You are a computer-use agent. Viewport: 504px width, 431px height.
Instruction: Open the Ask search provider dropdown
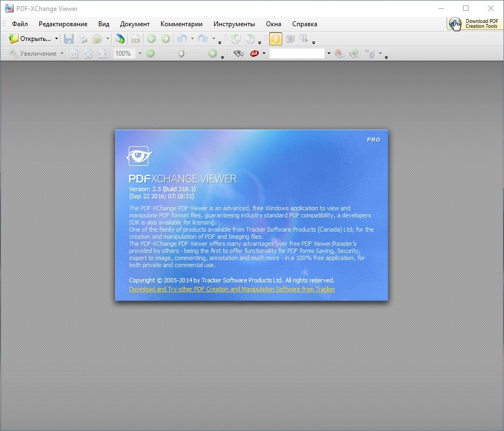(264, 54)
